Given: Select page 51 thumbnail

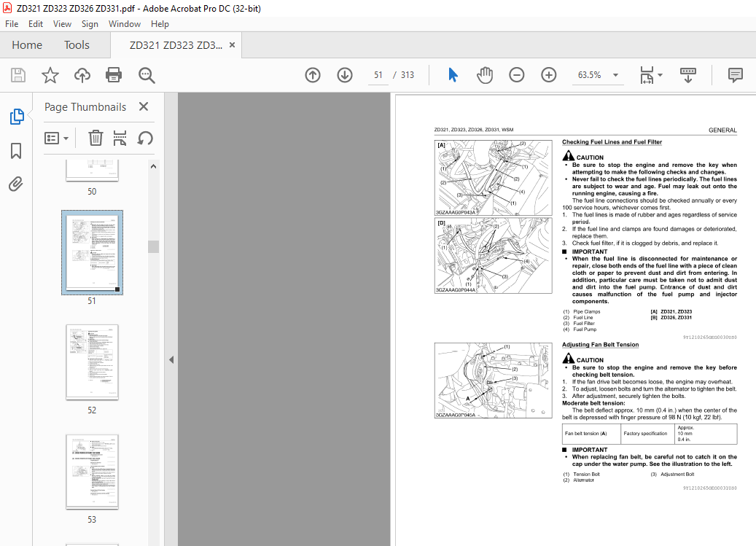Looking at the screenshot, I should pos(92,252).
